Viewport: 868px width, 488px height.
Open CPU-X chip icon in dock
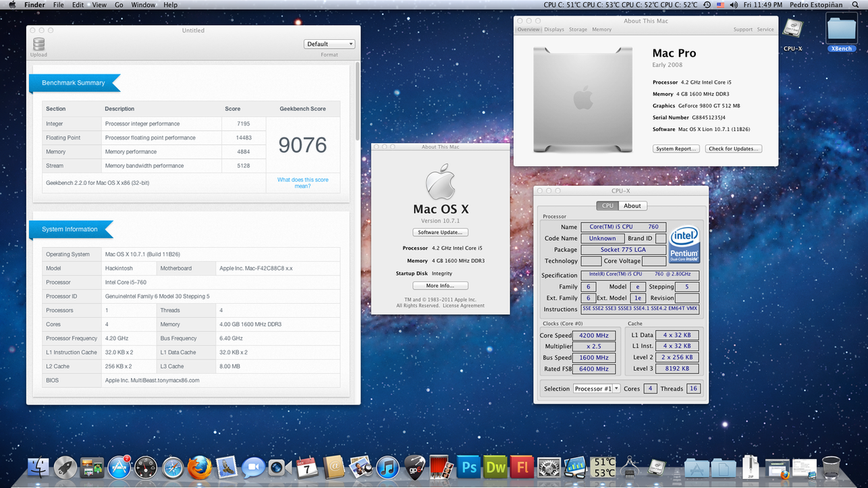(x=657, y=467)
